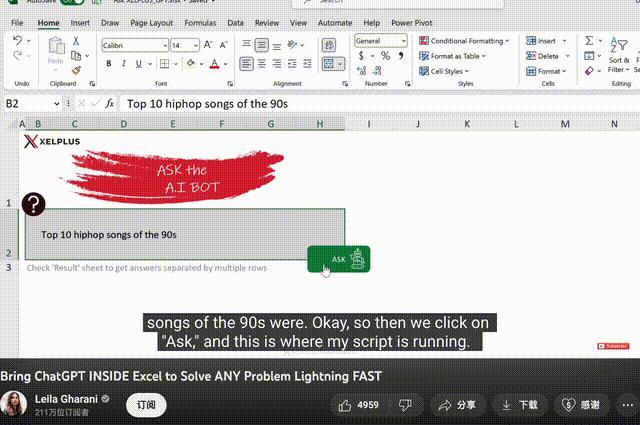Click the 订阅 subscribe button

tap(146, 405)
